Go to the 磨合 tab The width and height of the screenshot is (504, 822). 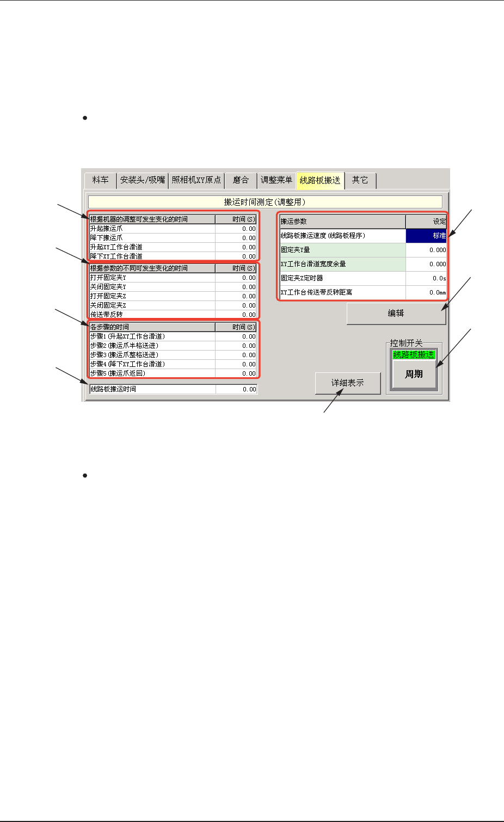tap(241, 180)
